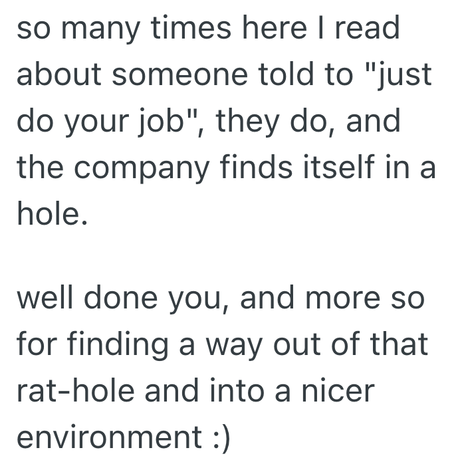Click the word "about" starting the second line
Viewport: 460px width, 476px height.
click(57, 77)
